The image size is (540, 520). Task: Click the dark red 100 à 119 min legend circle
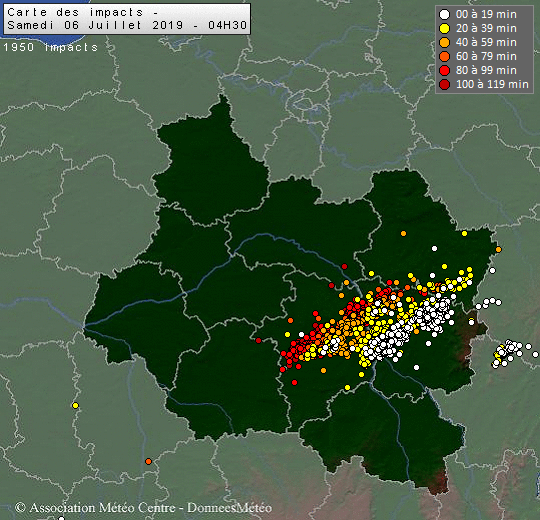coord(445,84)
